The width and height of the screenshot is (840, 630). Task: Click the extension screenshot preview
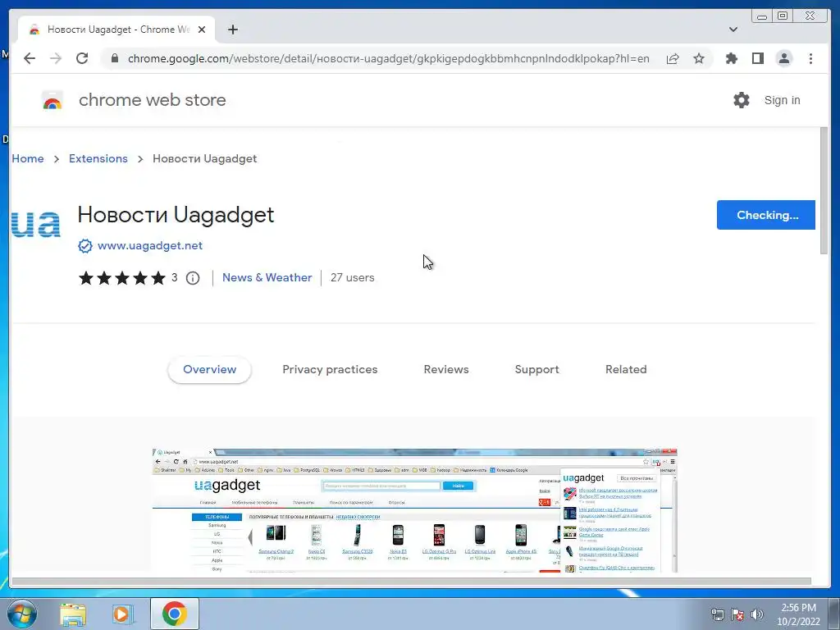point(414,510)
